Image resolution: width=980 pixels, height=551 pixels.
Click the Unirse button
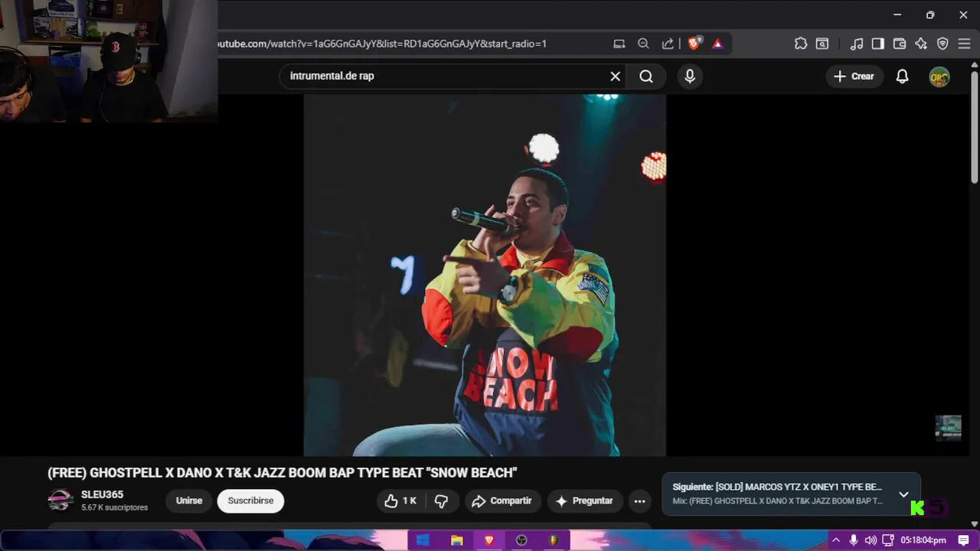click(x=189, y=500)
